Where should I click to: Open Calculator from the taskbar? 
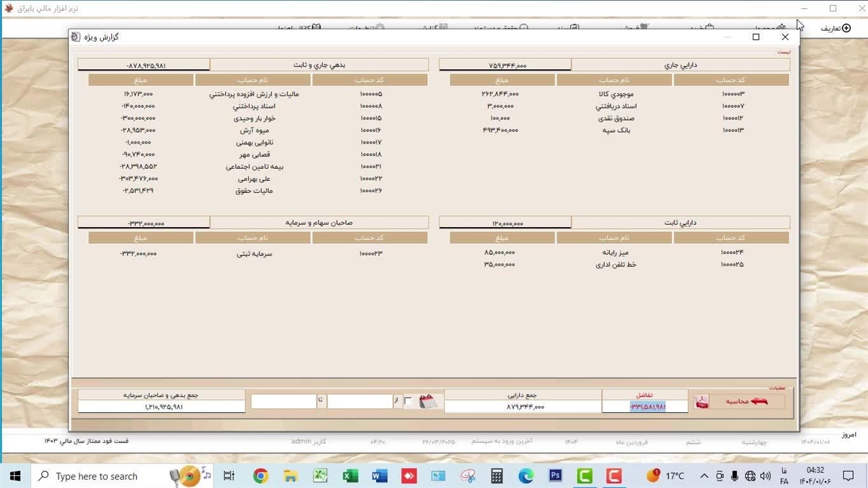click(497, 476)
